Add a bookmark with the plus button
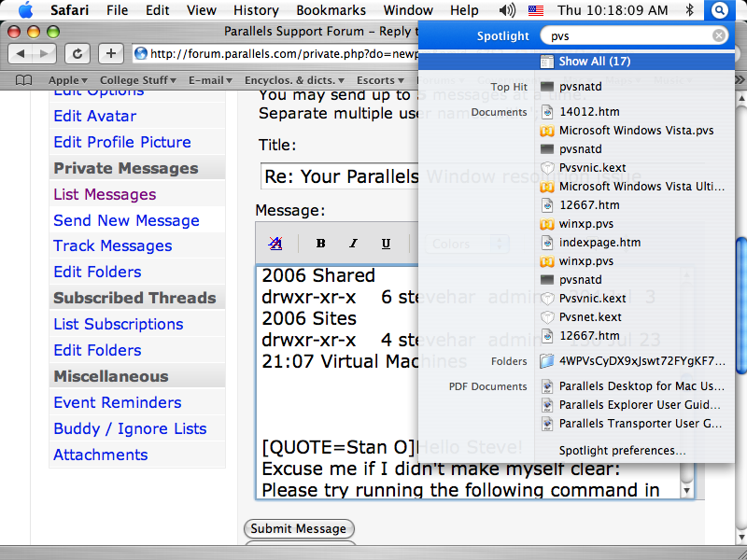 [x=111, y=54]
